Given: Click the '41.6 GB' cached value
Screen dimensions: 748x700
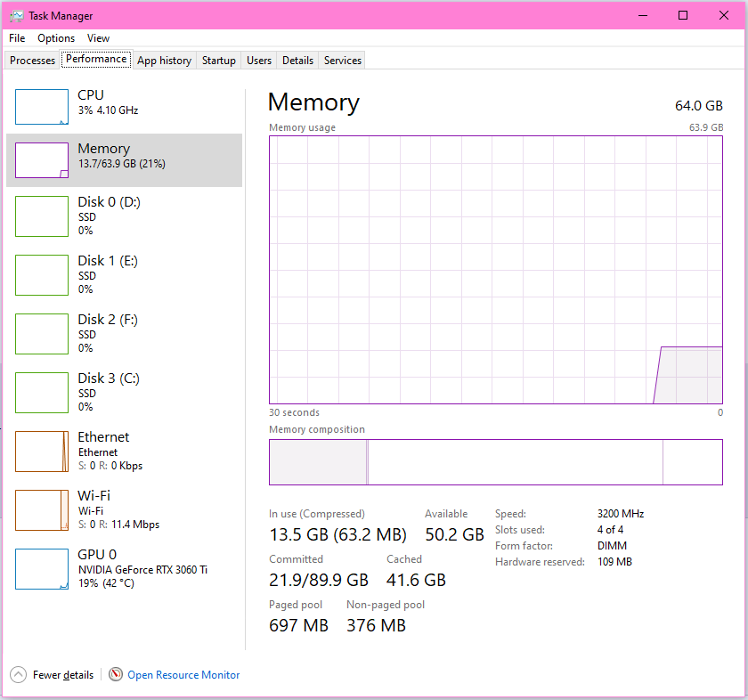Looking at the screenshot, I should tap(416, 580).
